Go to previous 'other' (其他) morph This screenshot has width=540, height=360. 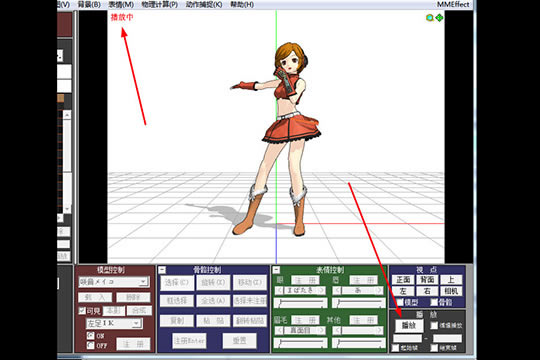point(337,331)
